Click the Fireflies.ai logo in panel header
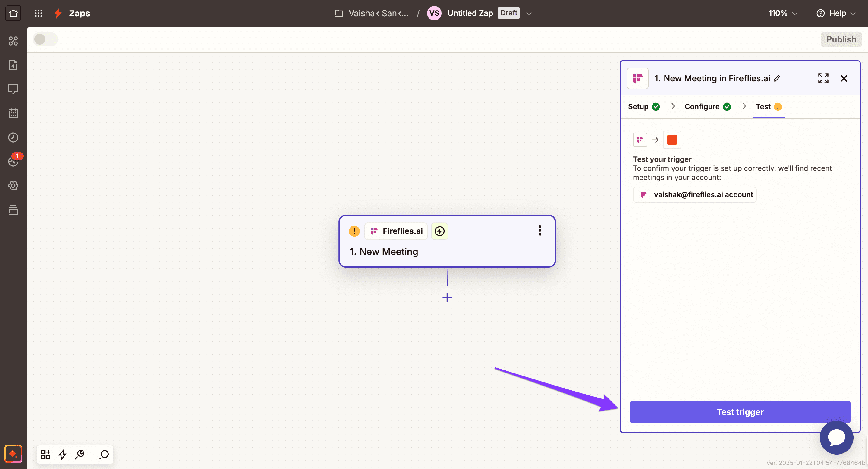 point(637,78)
